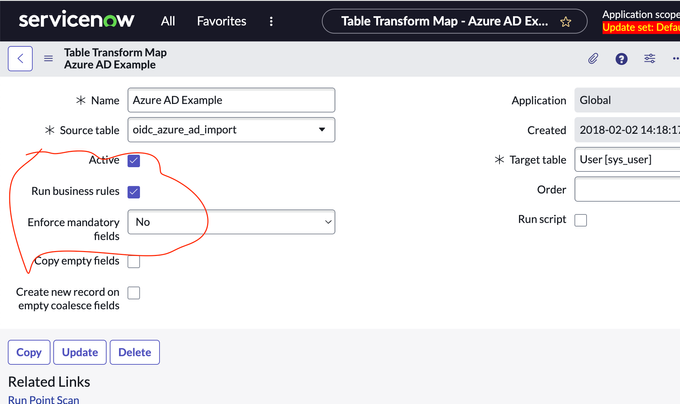
Task: Open the Source table dropdown
Action: point(231,130)
